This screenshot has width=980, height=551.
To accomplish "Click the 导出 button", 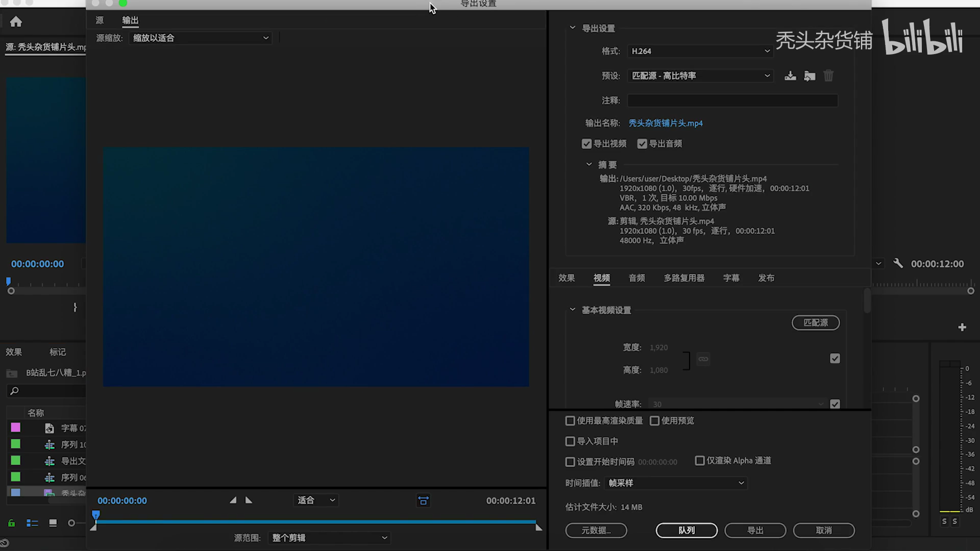I will (755, 531).
